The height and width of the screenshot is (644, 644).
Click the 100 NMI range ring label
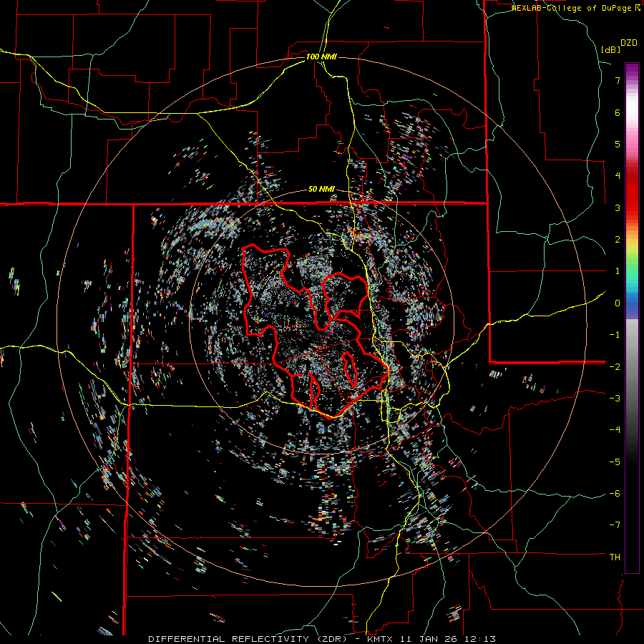point(321,57)
